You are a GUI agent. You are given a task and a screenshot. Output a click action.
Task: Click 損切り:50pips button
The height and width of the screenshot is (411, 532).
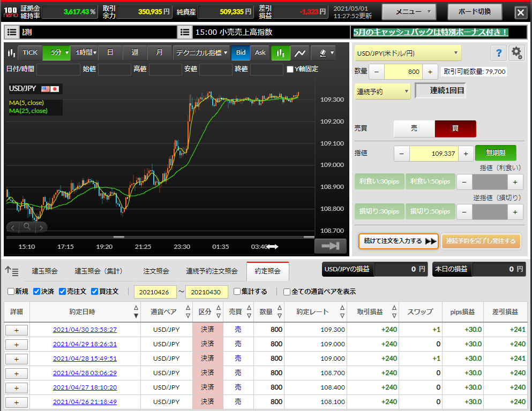coord(430,211)
